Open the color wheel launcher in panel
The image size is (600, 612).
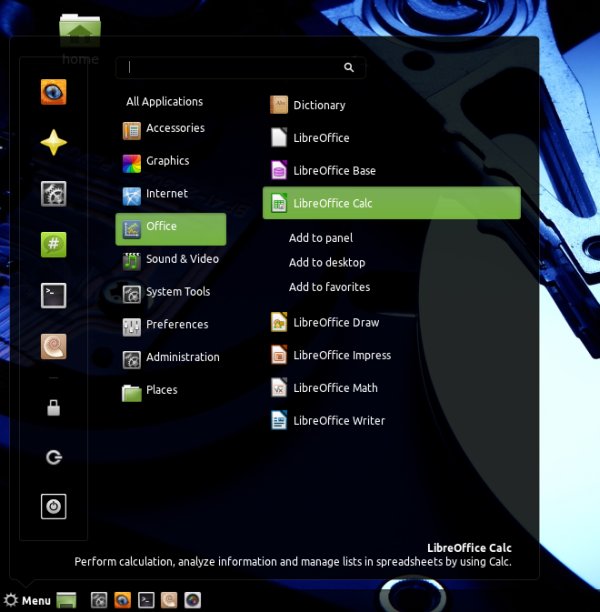pyautogui.click(x=192, y=600)
